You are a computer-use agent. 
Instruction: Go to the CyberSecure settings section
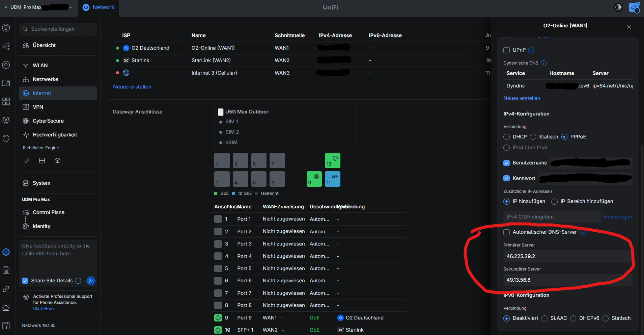48,121
